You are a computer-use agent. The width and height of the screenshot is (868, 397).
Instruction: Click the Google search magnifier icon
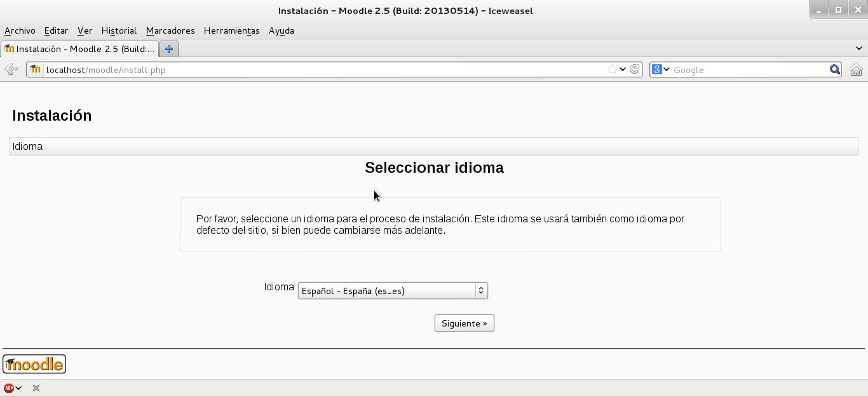pos(834,70)
